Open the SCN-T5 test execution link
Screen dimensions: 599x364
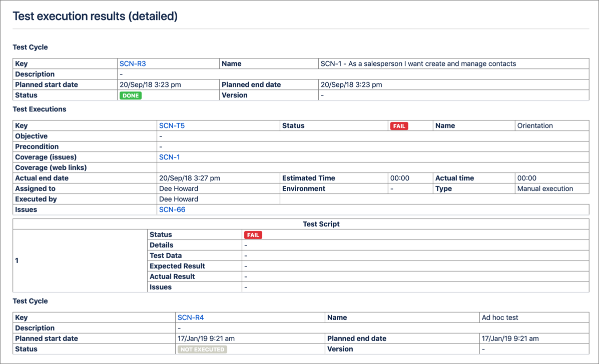pos(172,125)
